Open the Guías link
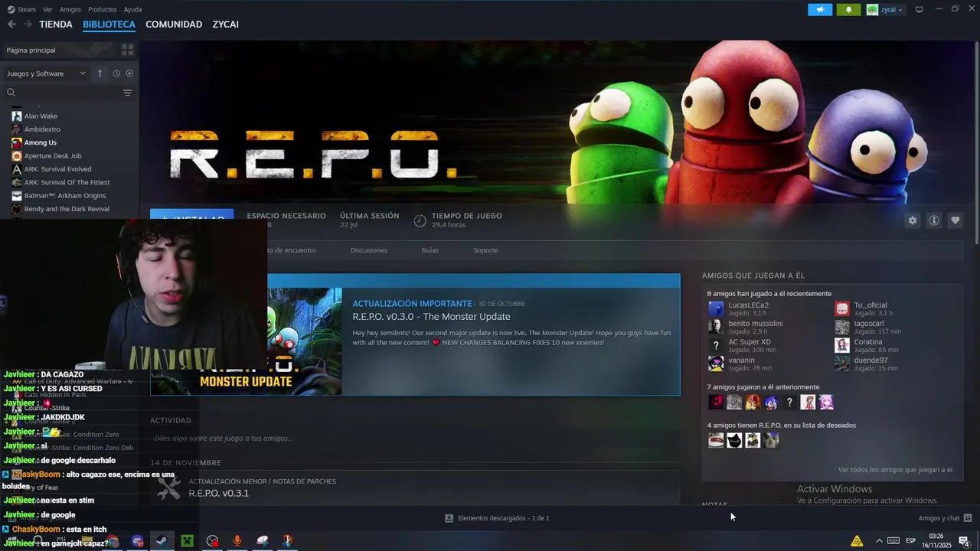This screenshot has width=980, height=551. coord(430,250)
